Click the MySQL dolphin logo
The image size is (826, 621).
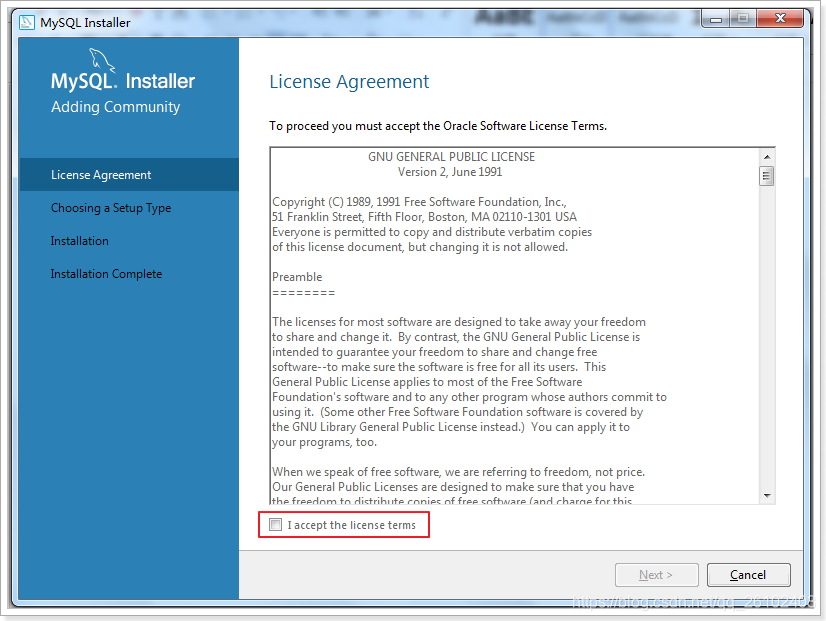click(102, 60)
